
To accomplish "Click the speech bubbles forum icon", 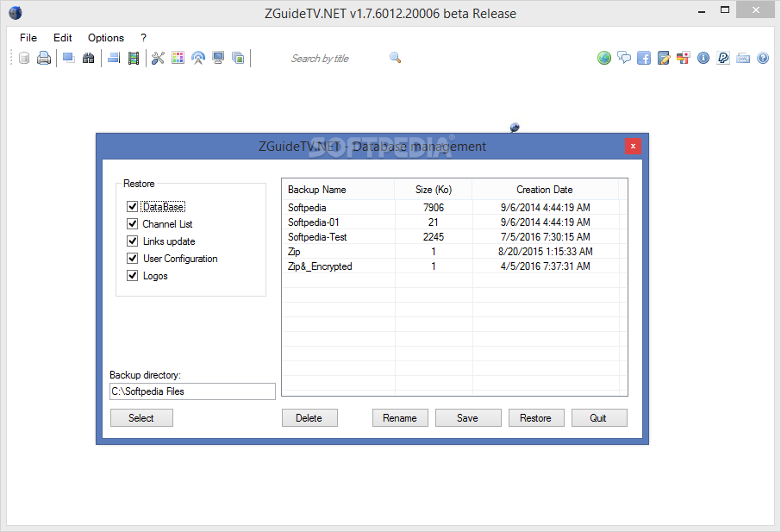I will pos(623,58).
